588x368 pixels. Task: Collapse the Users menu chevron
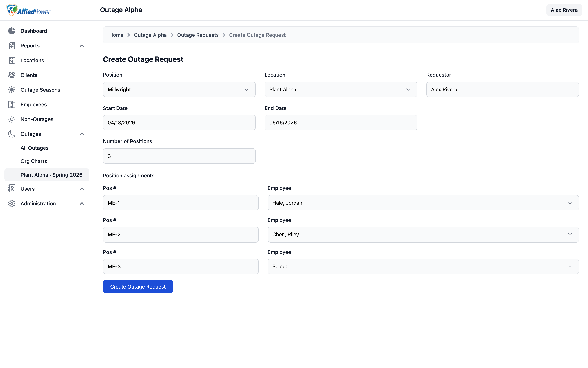pyautogui.click(x=82, y=189)
